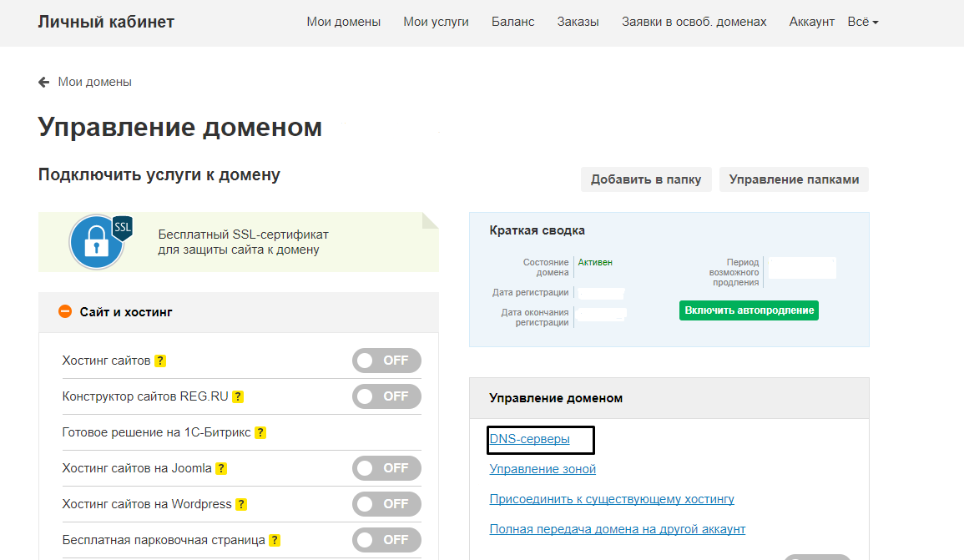Enable the Хостинг сайтов switch
Viewport: 964px width, 560px height.
click(386, 360)
